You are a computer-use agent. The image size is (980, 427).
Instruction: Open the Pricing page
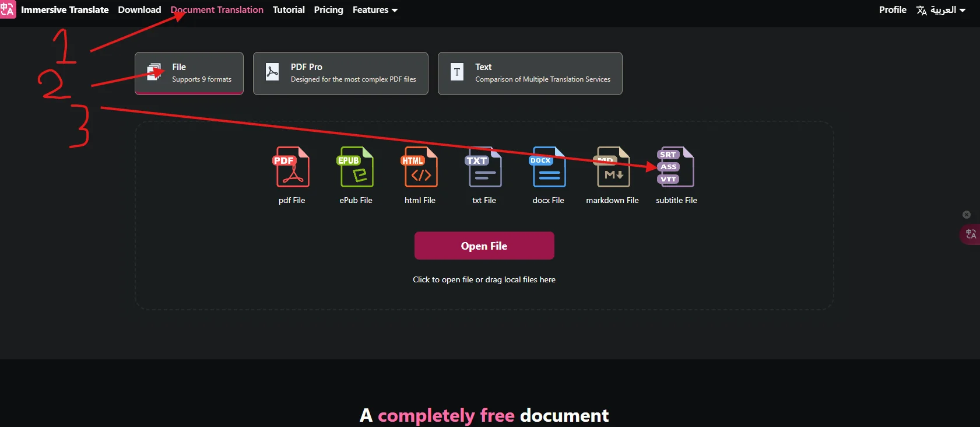[x=328, y=10]
